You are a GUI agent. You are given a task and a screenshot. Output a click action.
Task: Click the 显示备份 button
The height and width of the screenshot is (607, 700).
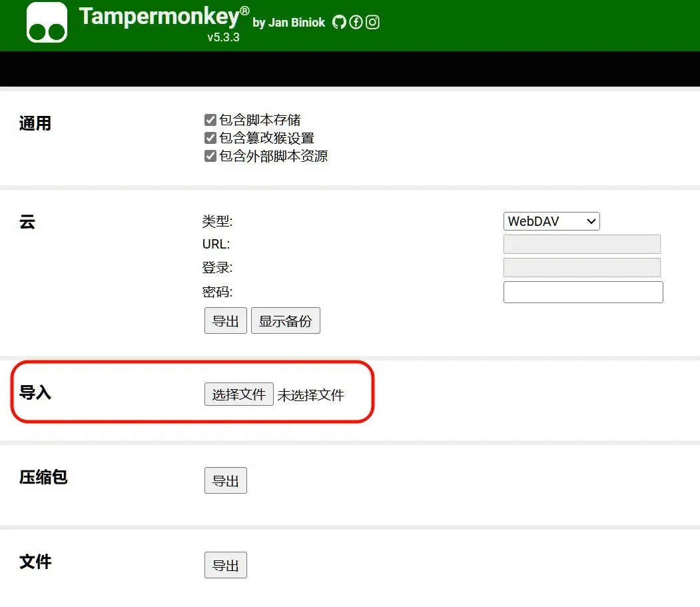[x=286, y=320]
